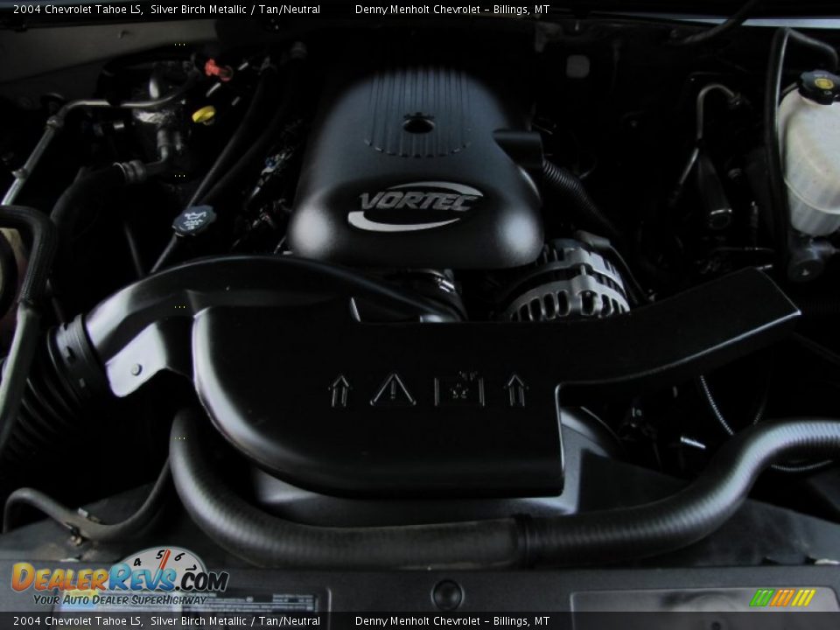This screenshot has width=840, height=630.
Task: Click "2004 Chevrolet Tahoe LS" in footer caption
Action: (x=78, y=621)
